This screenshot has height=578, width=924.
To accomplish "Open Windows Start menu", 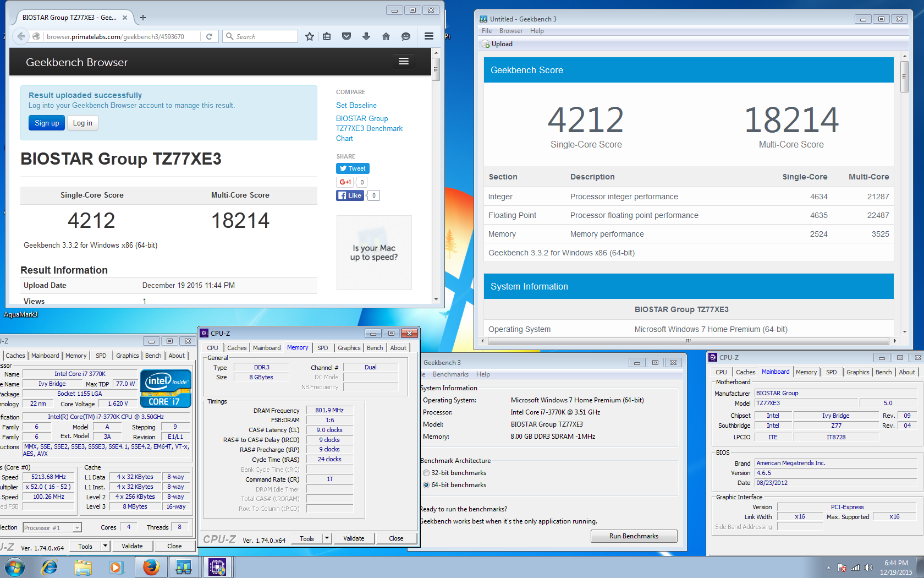I will pyautogui.click(x=15, y=567).
